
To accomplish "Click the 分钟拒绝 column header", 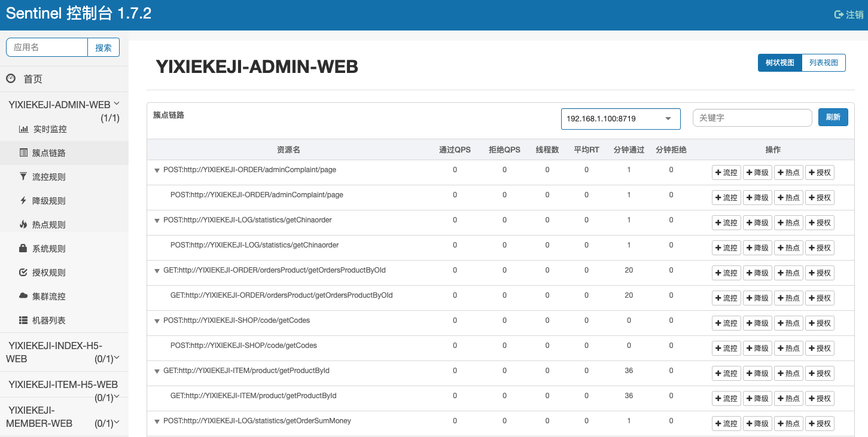I will click(x=671, y=150).
